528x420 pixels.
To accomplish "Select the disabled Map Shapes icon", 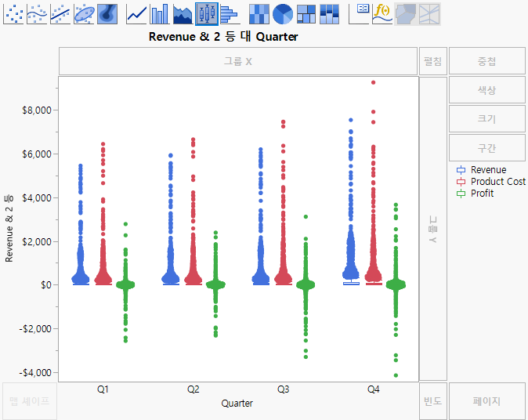I will pyautogui.click(x=406, y=14).
